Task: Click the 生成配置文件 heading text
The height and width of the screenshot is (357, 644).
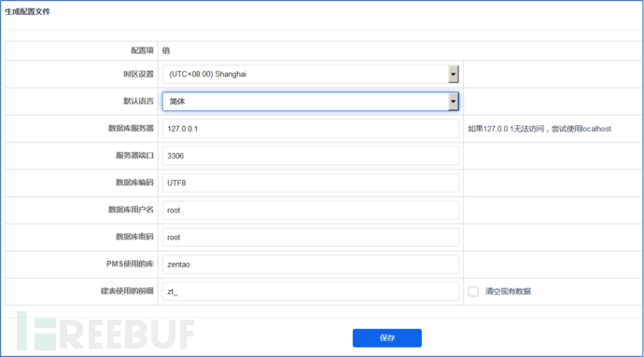Action: tap(27, 11)
